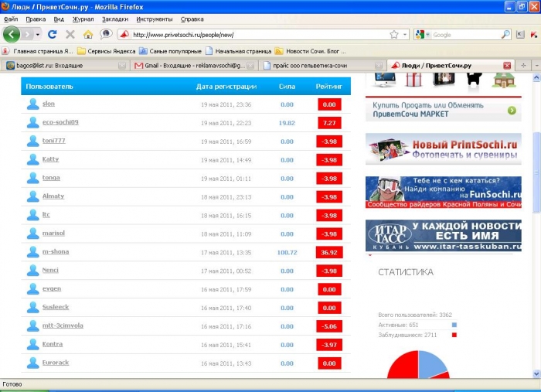
Task: Click the browser Back arrow button
Action: click(12, 35)
